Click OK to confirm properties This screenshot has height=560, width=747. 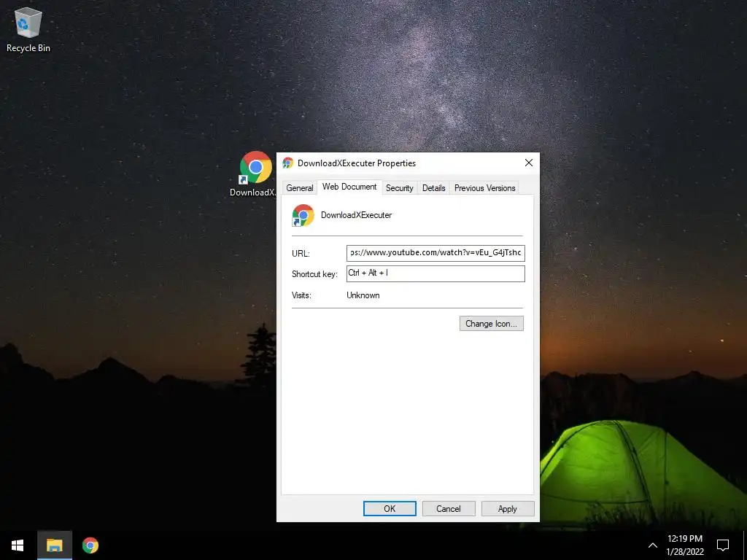point(390,508)
